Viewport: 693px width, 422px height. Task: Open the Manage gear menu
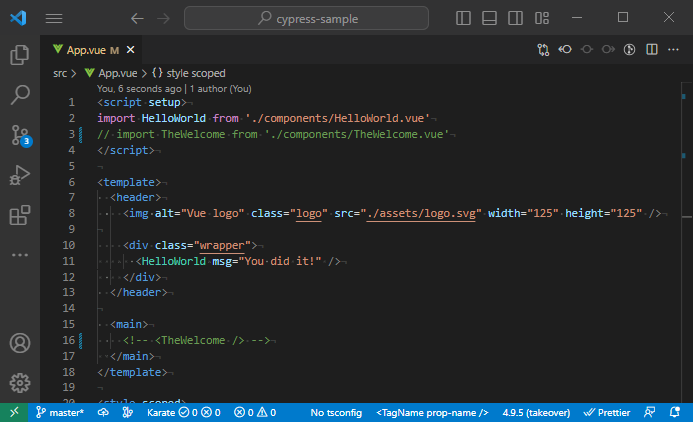pyautogui.click(x=20, y=383)
